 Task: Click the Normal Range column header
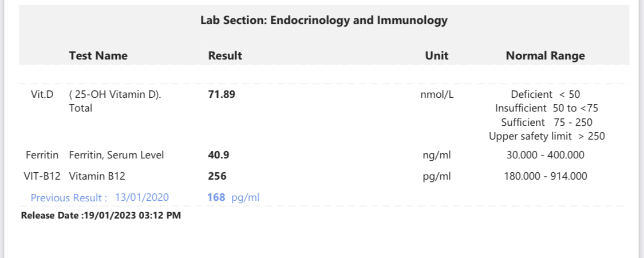(x=545, y=55)
